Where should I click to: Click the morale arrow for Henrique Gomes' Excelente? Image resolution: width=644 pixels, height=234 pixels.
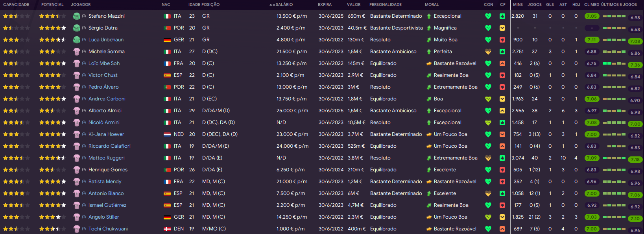click(429, 170)
